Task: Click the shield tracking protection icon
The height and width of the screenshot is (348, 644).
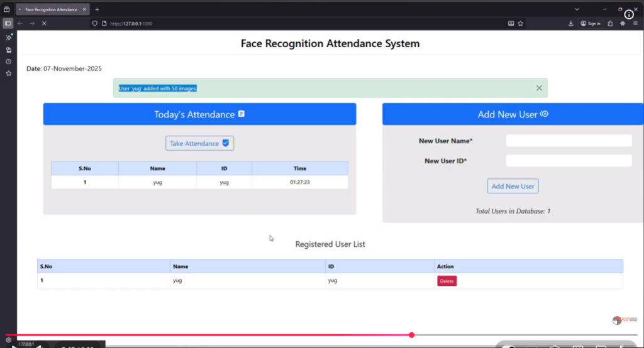Action: point(95,23)
